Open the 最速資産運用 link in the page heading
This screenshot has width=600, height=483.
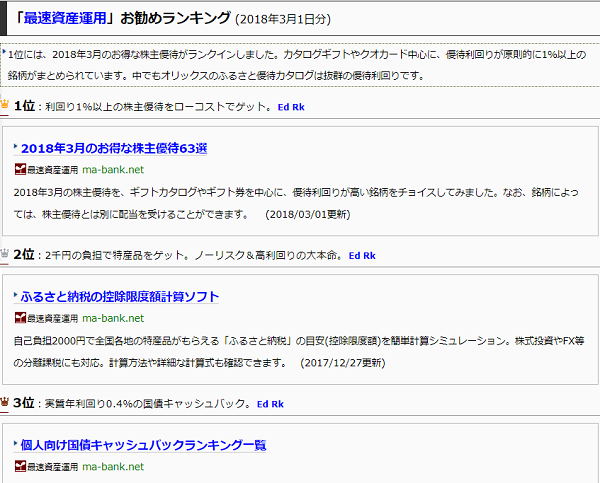point(65,18)
